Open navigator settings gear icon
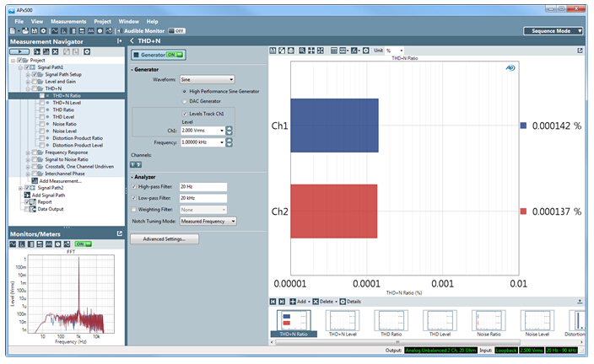The height and width of the screenshot is (364, 594). [x=87, y=52]
